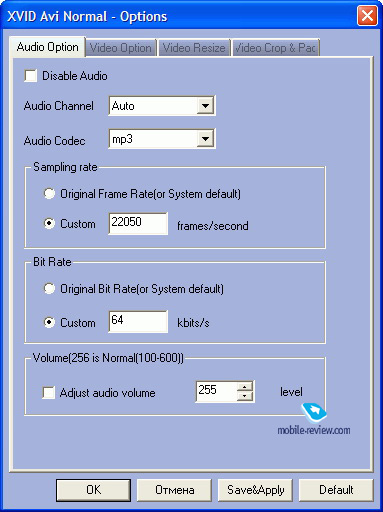Decrease volume level with down spinner arrow
Image resolution: width=383 pixels, height=512 pixels.
coord(245,396)
